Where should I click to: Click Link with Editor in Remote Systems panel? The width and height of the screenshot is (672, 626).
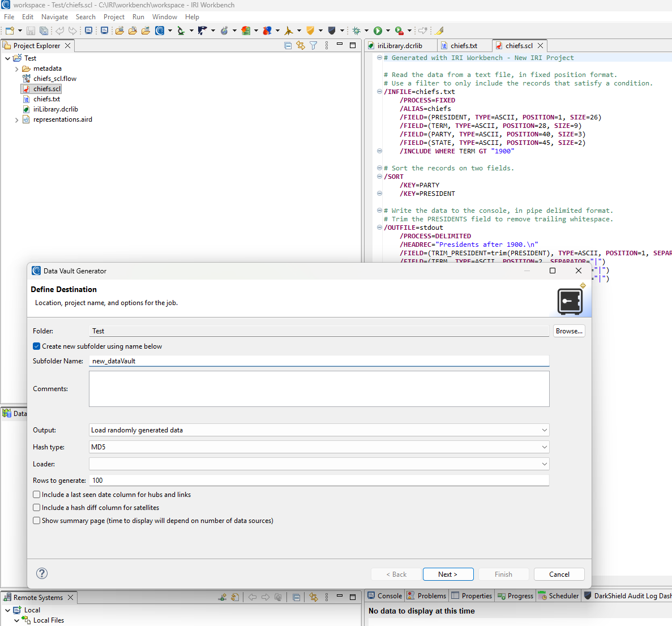tap(314, 597)
